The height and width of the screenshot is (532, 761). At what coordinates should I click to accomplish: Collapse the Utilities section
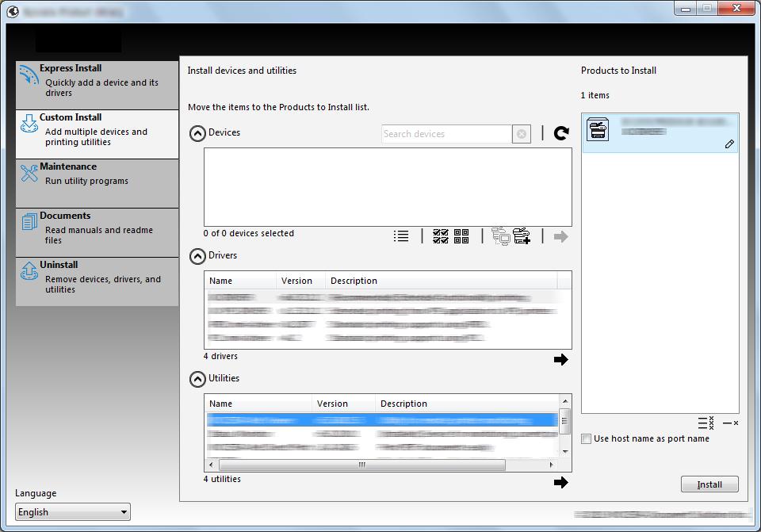click(x=197, y=379)
